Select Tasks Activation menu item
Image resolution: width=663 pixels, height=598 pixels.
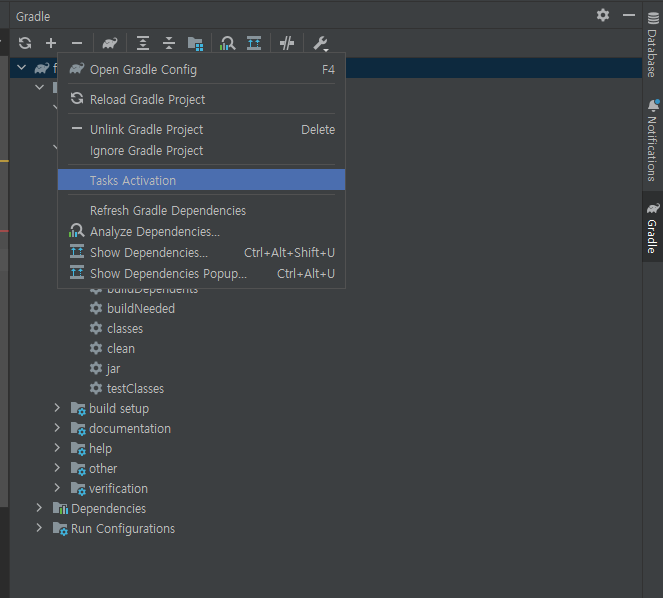click(x=201, y=180)
